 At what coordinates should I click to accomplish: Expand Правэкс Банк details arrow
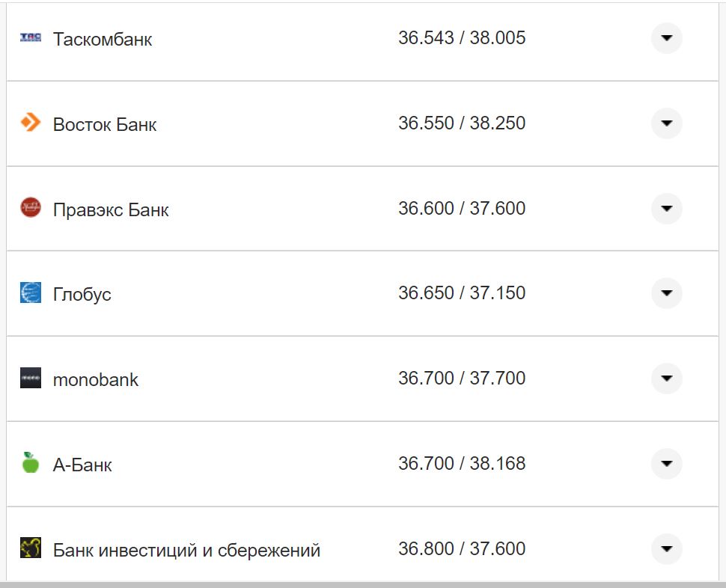pyautogui.click(x=666, y=208)
